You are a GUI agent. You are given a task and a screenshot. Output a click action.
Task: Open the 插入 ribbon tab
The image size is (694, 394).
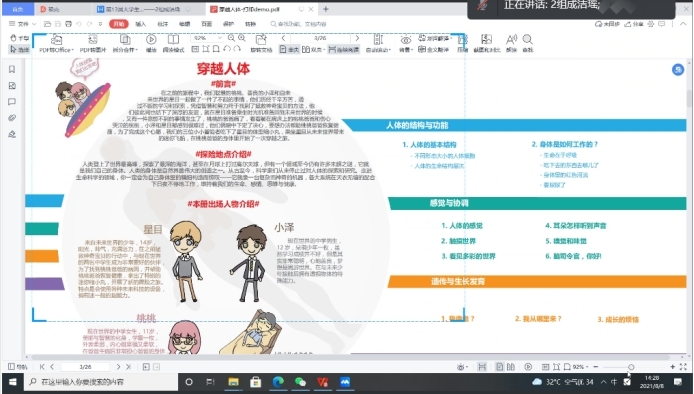pos(140,24)
